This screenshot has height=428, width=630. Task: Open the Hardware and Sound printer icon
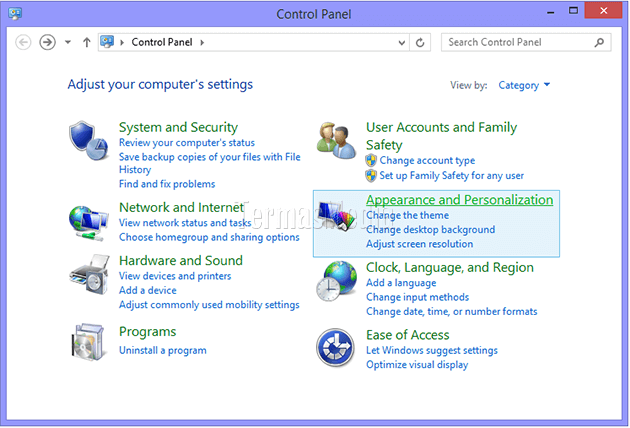pyautogui.click(x=89, y=274)
